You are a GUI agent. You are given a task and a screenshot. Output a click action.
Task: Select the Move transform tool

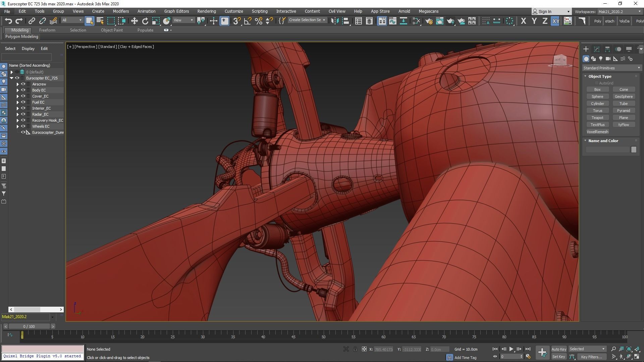pyautogui.click(x=134, y=21)
